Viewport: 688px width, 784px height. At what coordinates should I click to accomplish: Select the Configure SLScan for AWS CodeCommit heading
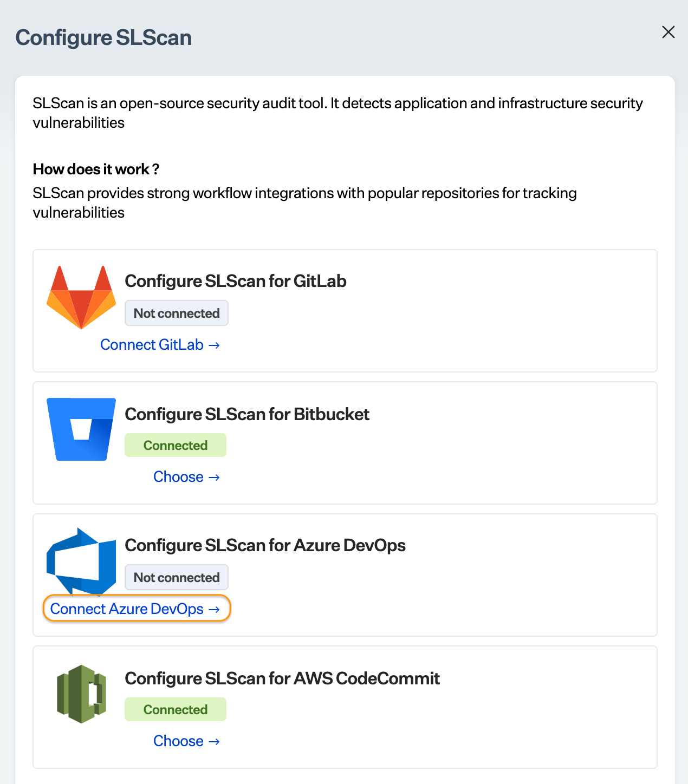[282, 678]
